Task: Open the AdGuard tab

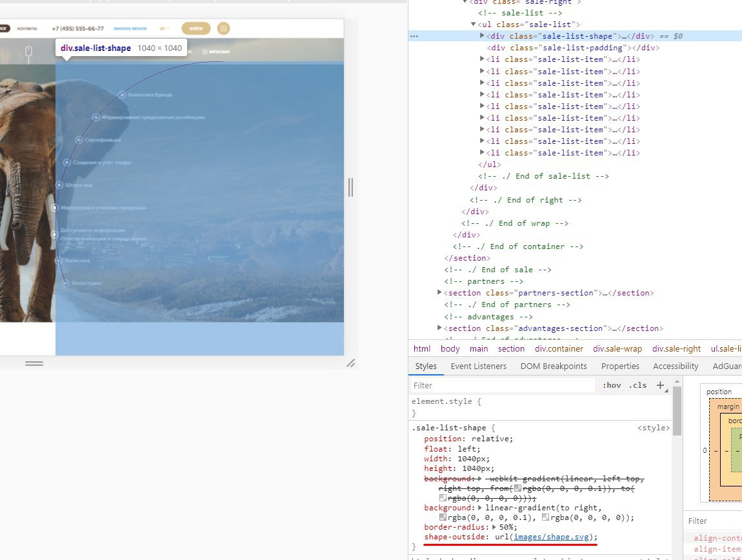Action: click(727, 366)
